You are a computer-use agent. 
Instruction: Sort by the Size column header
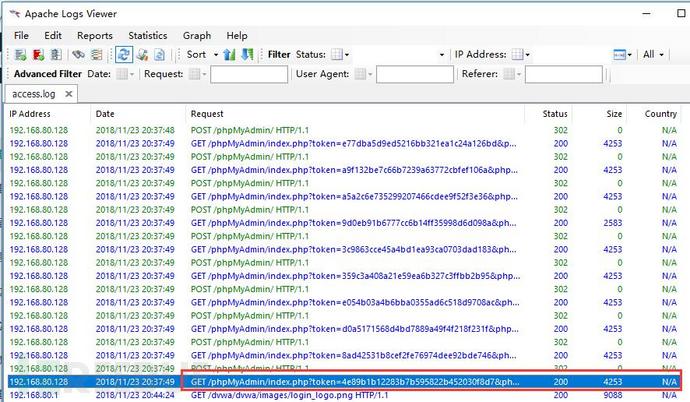614,114
